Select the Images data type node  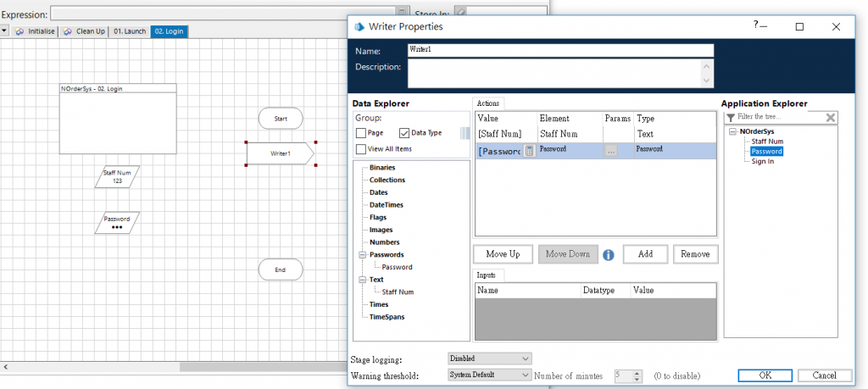(381, 231)
